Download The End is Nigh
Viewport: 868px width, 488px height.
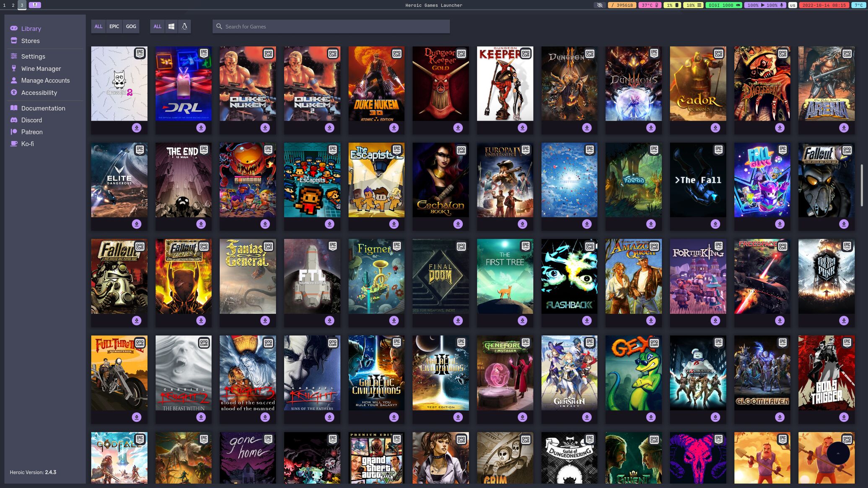201,224
